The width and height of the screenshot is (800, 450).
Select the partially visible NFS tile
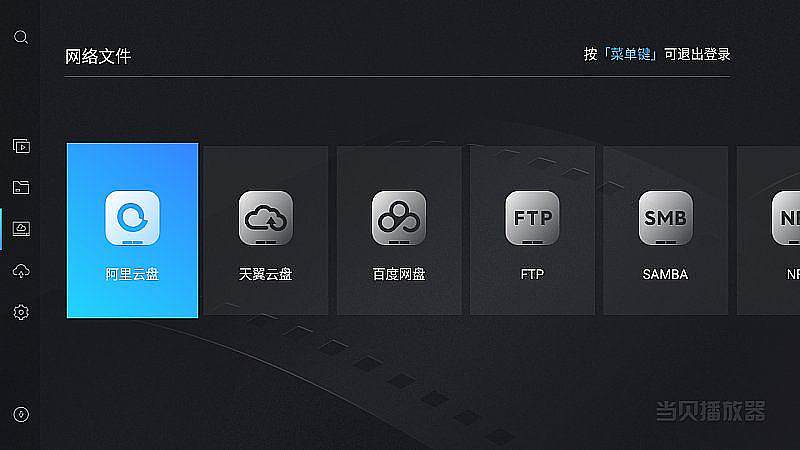(x=768, y=230)
